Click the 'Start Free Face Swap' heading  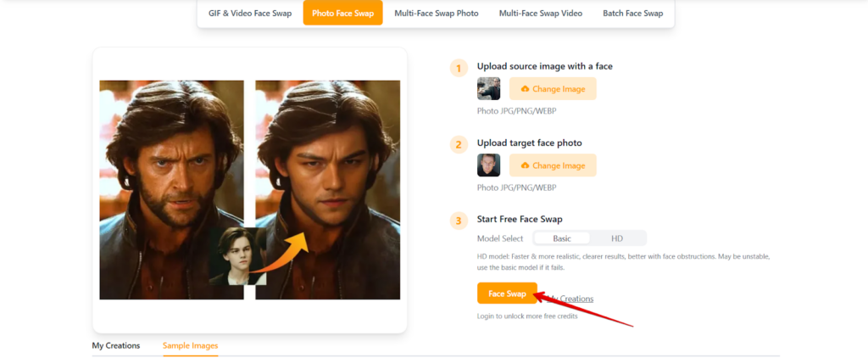pos(520,219)
